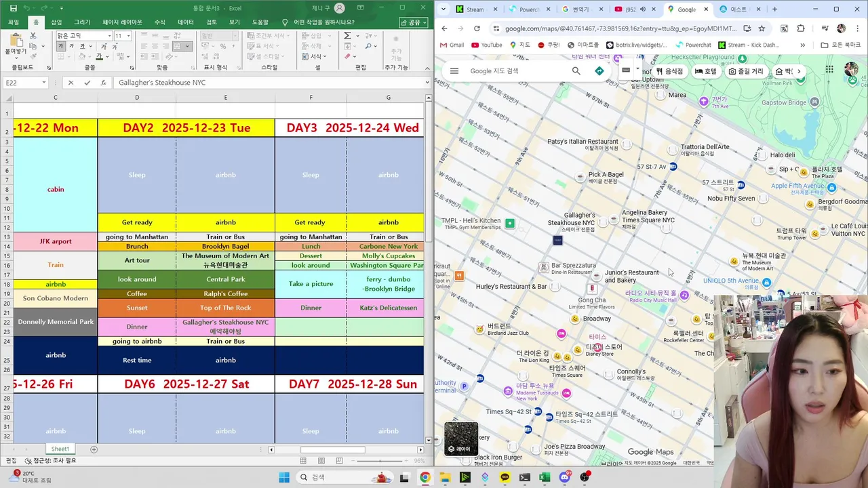Toggle the underline button in Excel's ribbon
The width and height of the screenshot is (868, 488).
(81, 46)
